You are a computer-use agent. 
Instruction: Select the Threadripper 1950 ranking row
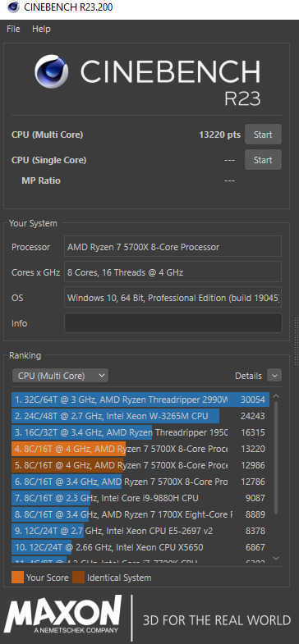[140, 432]
